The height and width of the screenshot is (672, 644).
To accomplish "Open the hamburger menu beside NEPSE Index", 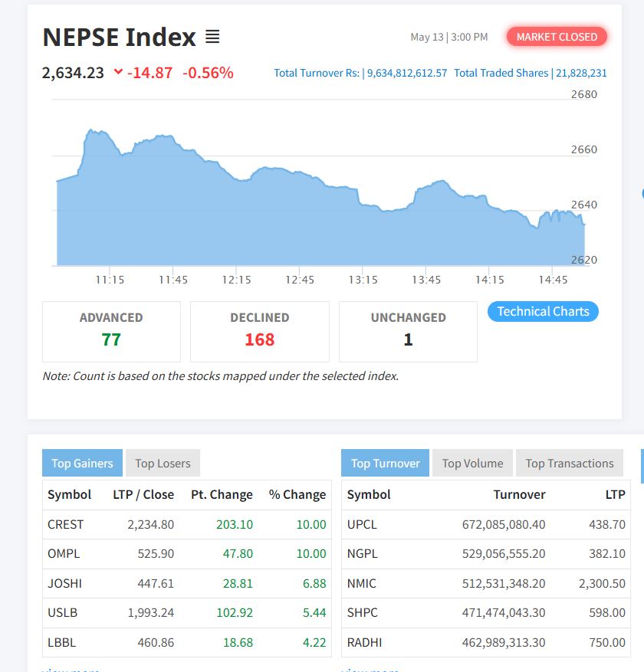I will [x=212, y=36].
